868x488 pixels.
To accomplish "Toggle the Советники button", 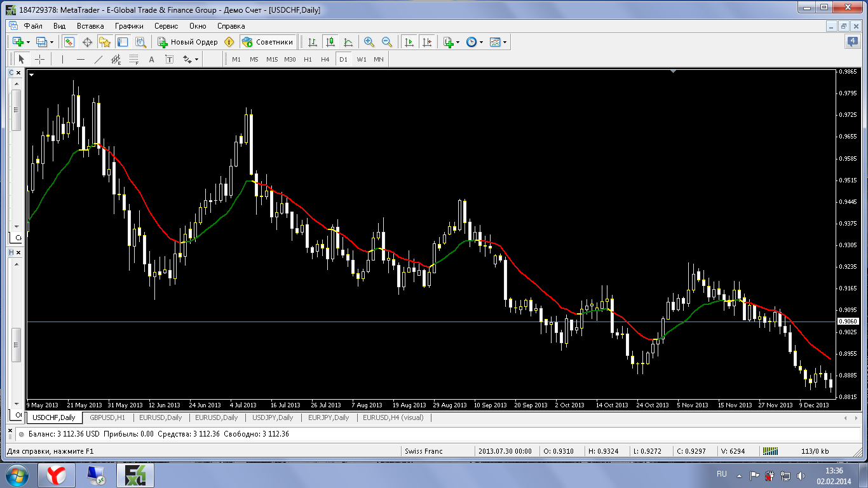I will point(268,42).
